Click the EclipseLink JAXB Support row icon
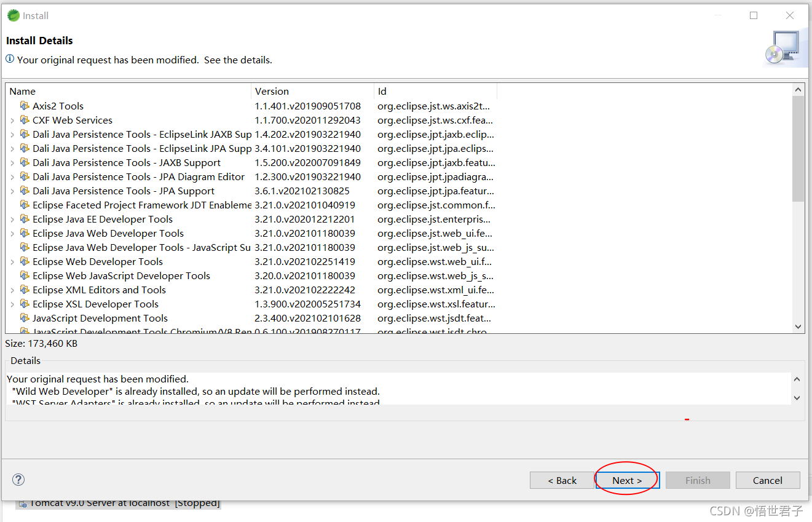The height and width of the screenshot is (522, 812). [x=25, y=134]
